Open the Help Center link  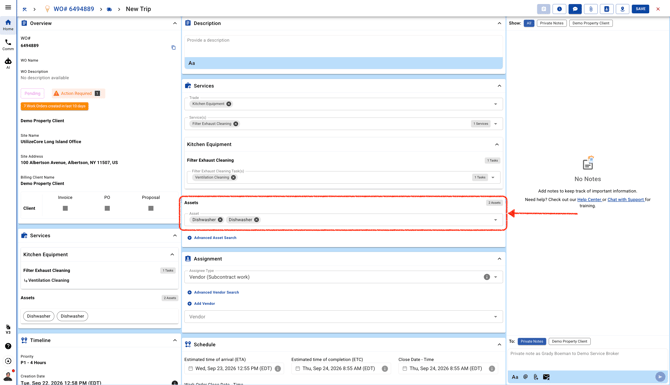[x=589, y=200]
